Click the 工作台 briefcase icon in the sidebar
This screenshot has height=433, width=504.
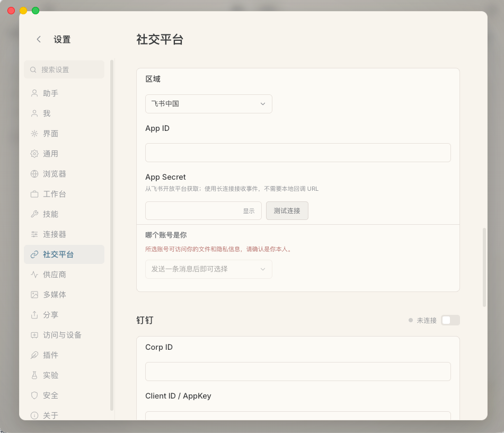[x=34, y=194]
